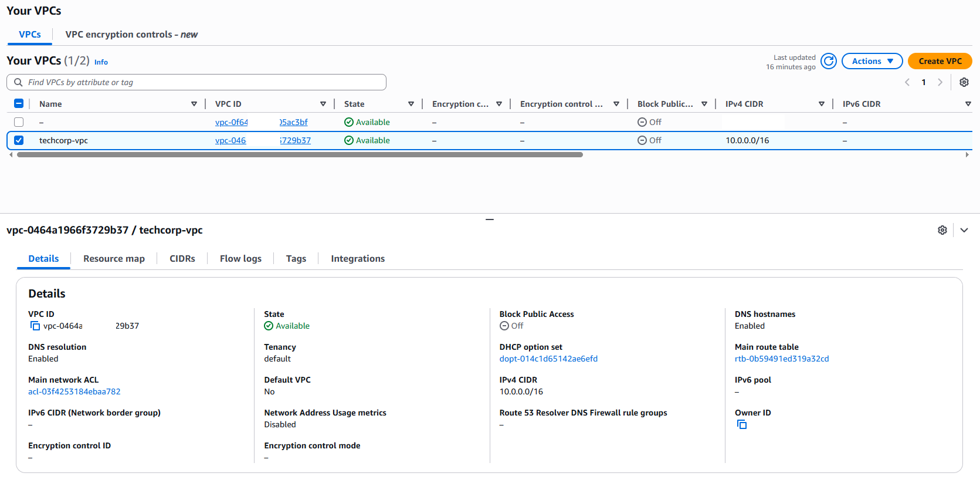Screen dimensions: 980x483
Task: Open the Actions dropdown menu
Action: coord(872,61)
